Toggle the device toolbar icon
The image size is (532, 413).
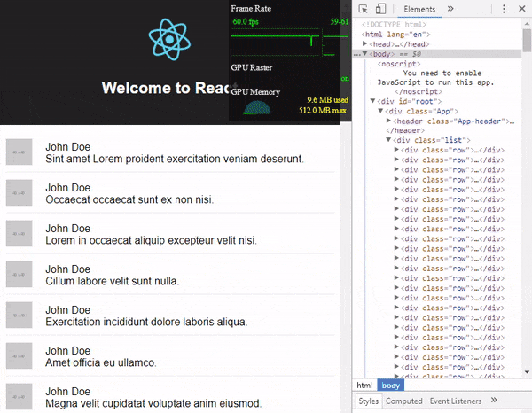(380, 9)
